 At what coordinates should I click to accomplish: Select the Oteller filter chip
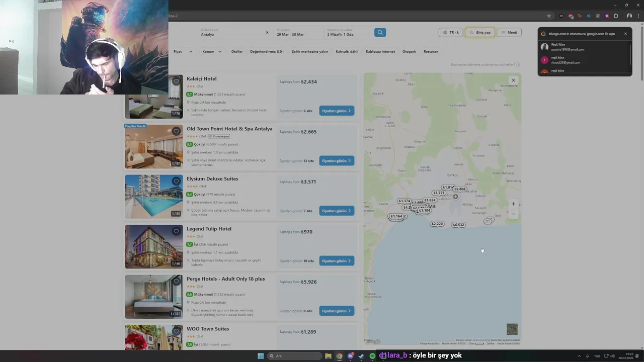pyautogui.click(x=237, y=51)
